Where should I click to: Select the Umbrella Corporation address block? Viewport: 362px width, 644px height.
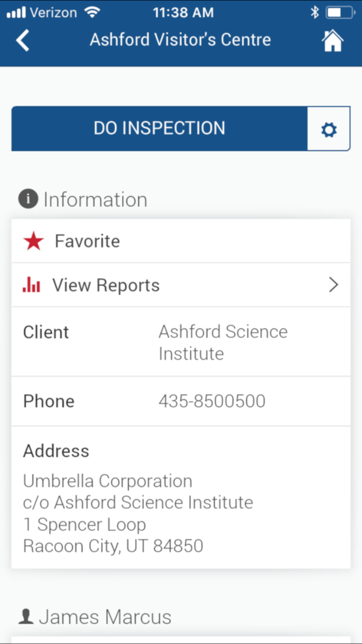[x=137, y=502]
